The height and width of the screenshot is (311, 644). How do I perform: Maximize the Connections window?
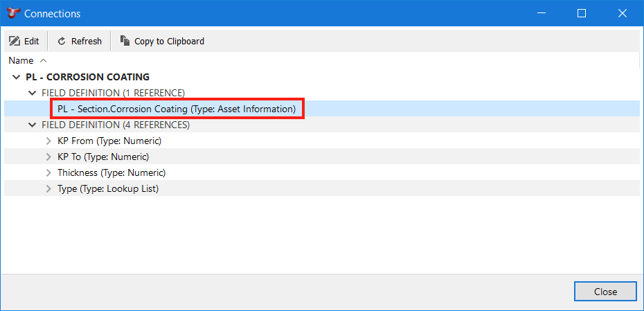click(x=582, y=13)
